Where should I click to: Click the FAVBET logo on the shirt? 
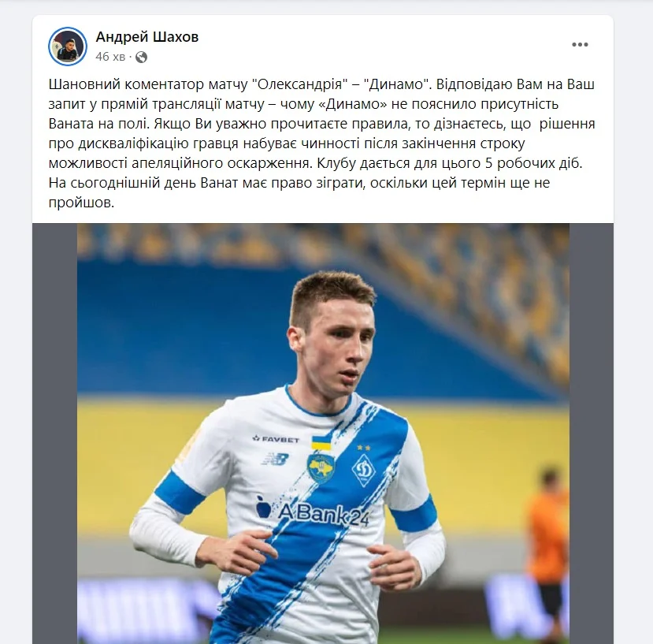276,439
